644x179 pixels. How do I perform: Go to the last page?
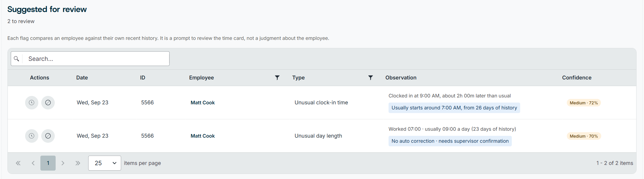point(78,163)
